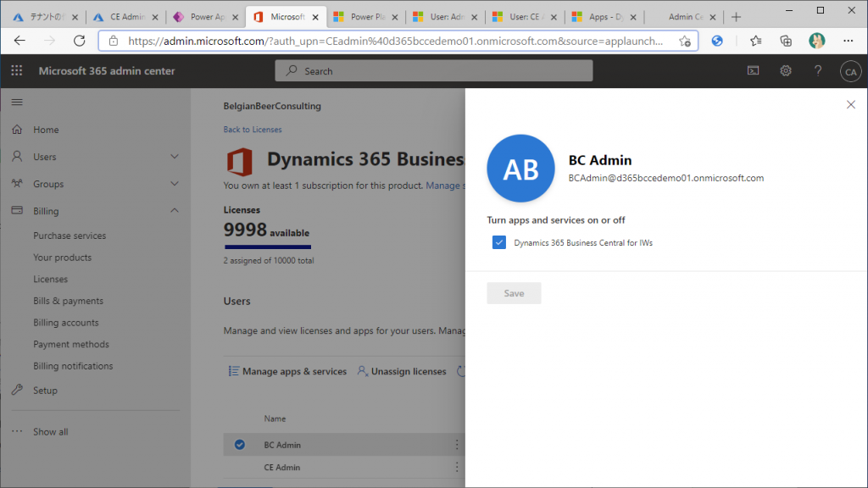Click the Manage subscription link
Screen dimensions: 868x488
(445, 186)
